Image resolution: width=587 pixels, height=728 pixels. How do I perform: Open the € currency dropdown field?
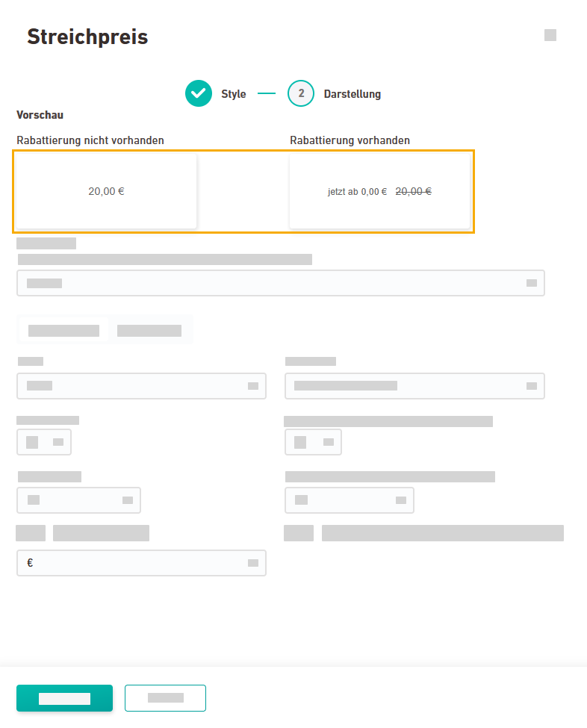[x=140, y=563]
